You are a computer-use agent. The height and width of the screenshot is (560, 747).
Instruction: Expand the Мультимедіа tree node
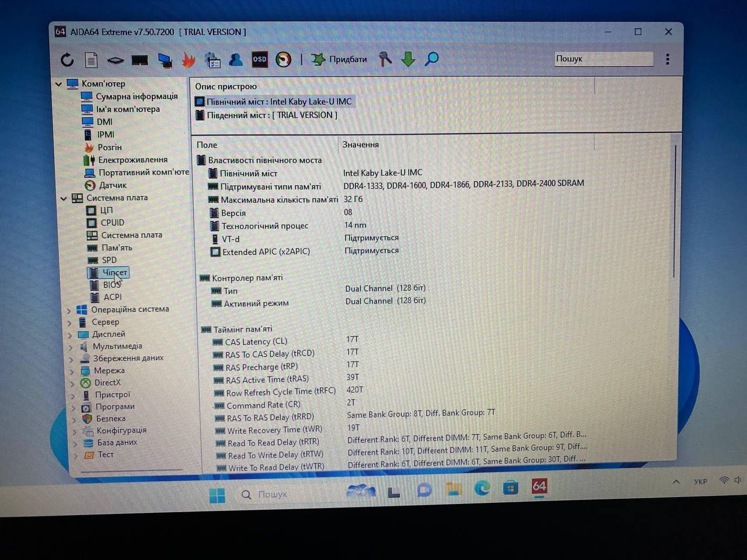71,347
